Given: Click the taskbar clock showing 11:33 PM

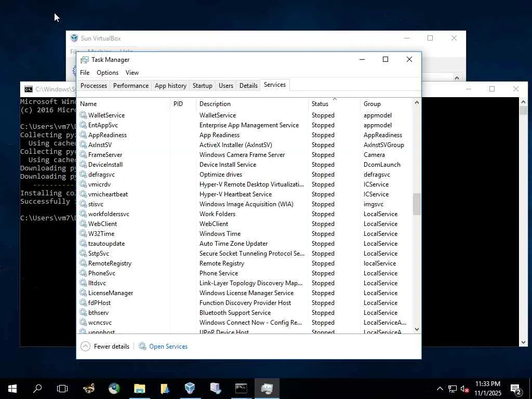Looking at the screenshot, I should [487, 384].
